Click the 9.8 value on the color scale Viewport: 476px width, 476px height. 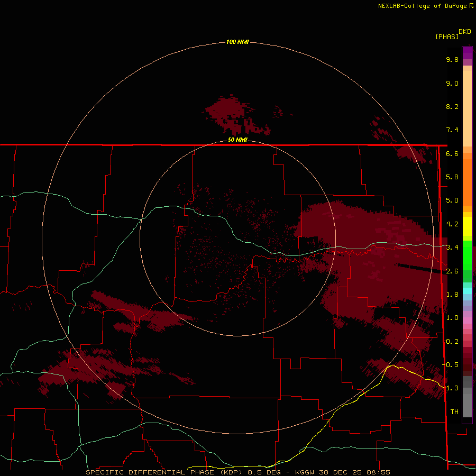pos(452,60)
